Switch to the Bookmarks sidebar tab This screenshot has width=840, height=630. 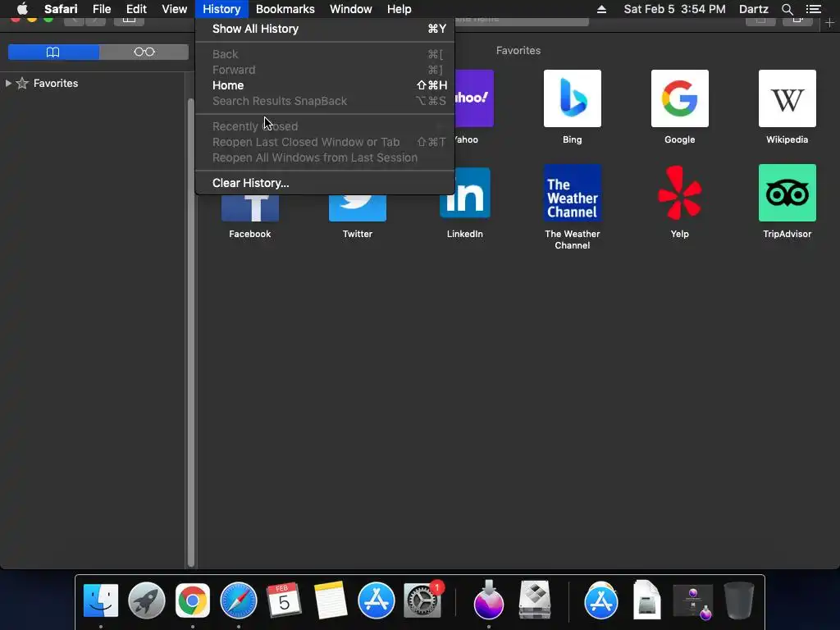coord(53,52)
